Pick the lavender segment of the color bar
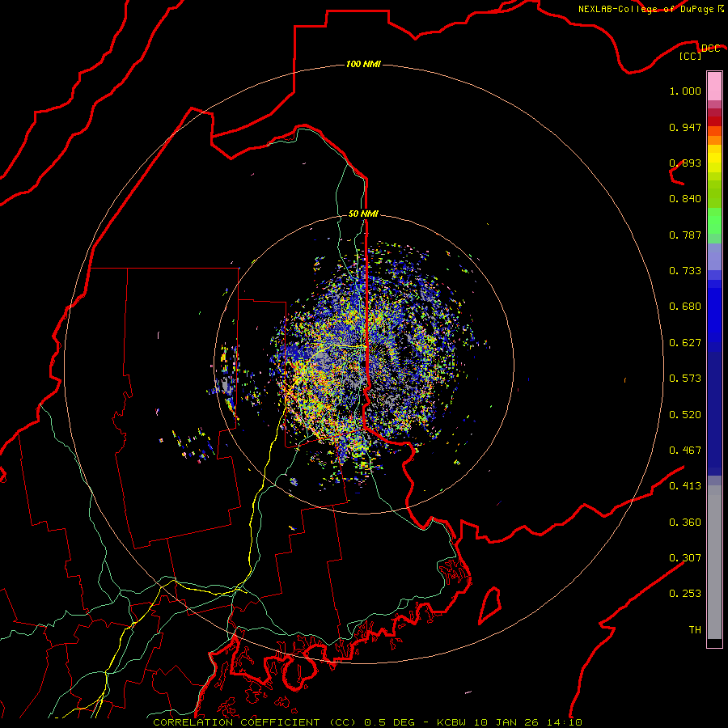Screen dimensions: 728x728 714,257
